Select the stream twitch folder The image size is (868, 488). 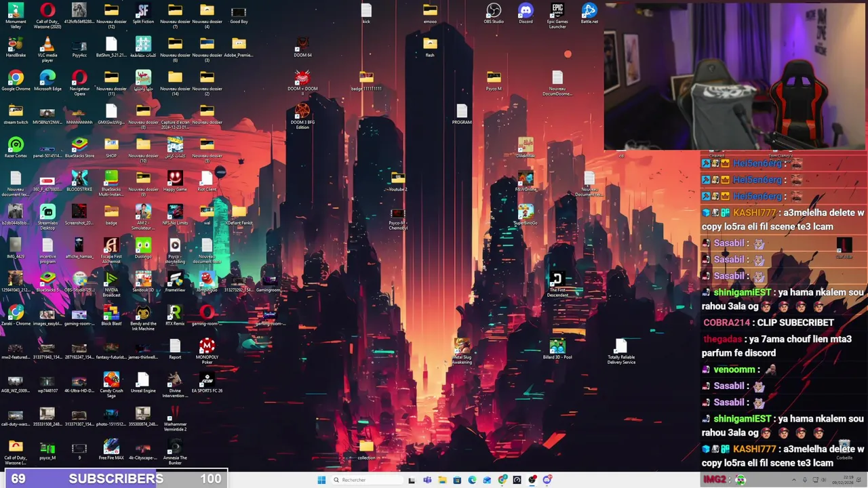click(16, 114)
